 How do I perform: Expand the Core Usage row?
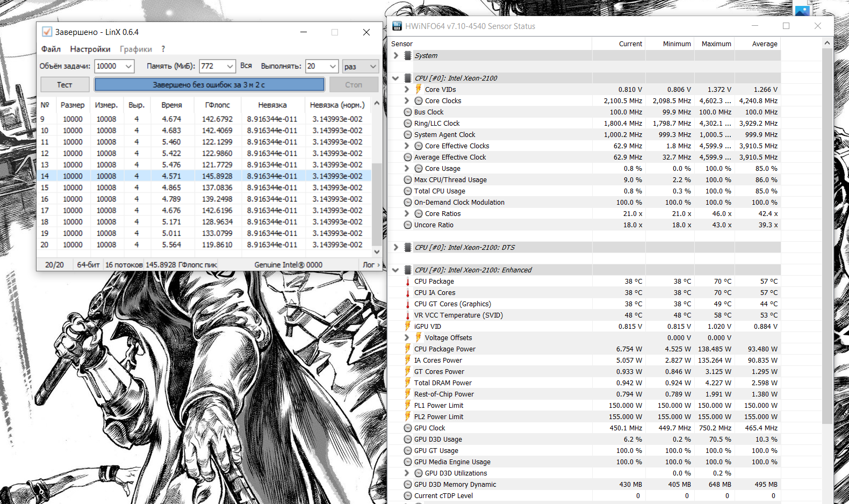407,168
